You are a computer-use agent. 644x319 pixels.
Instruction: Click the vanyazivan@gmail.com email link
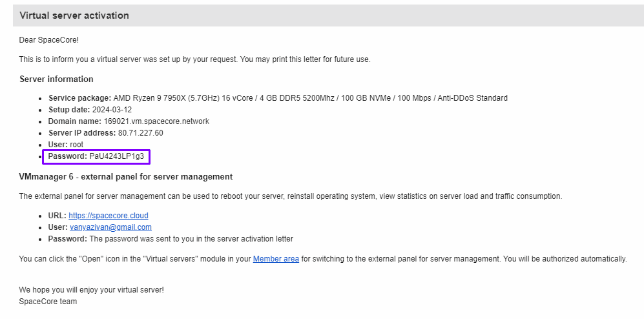click(x=110, y=227)
